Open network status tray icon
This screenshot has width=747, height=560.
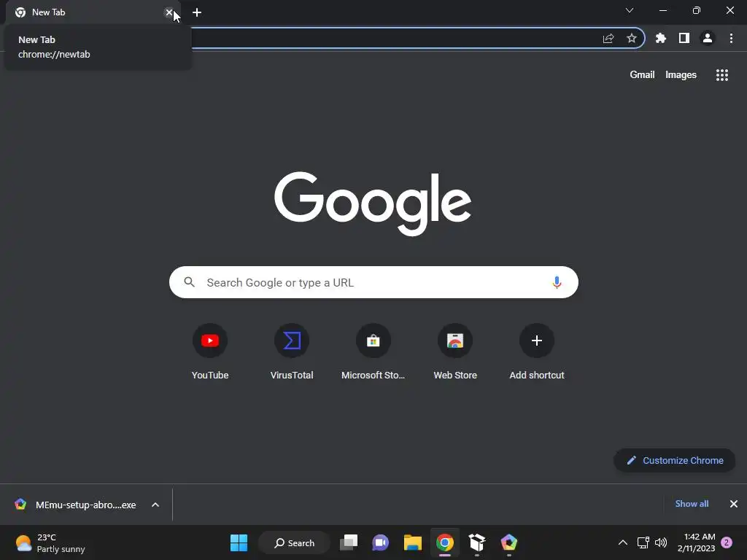[x=643, y=542]
